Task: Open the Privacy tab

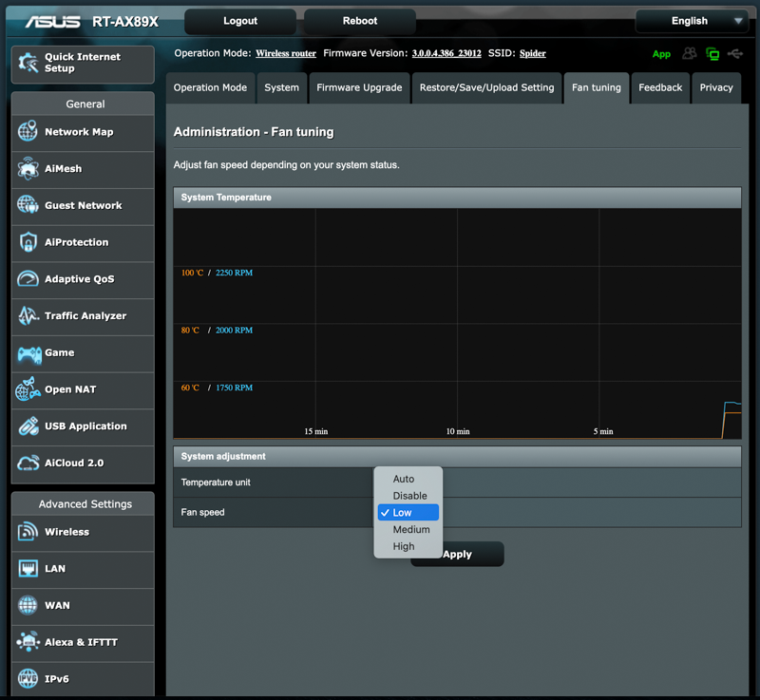Action: (716, 87)
